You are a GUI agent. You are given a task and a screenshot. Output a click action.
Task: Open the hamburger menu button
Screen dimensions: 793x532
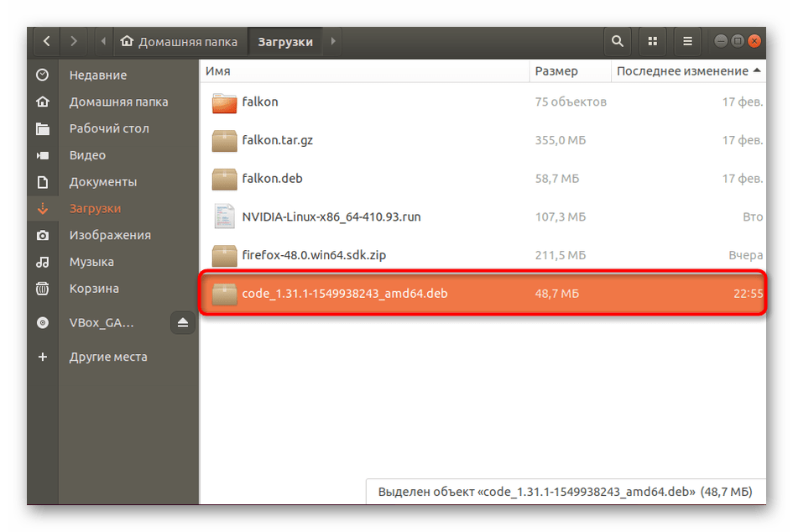687,41
